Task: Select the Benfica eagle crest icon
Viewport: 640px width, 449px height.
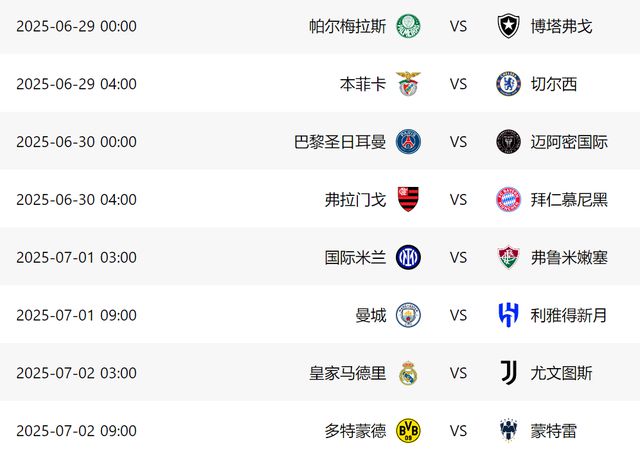Action: click(408, 84)
